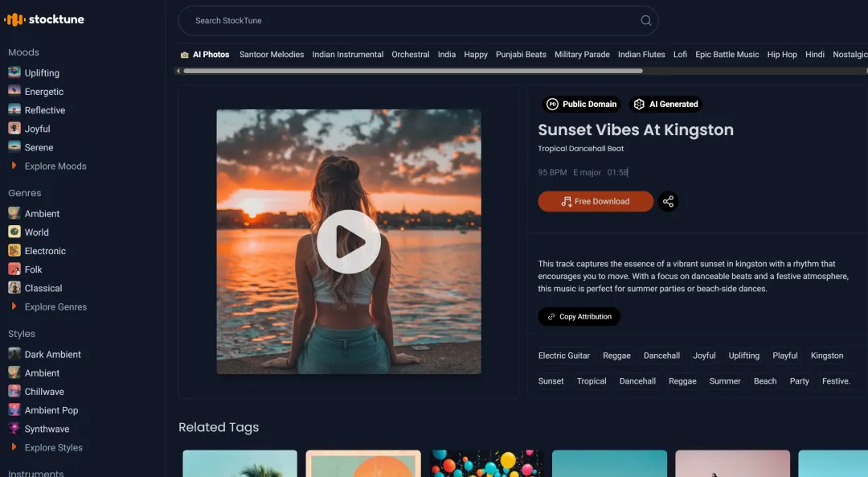
Task: Click the AI Generated badge
Action: click(665, 104)
